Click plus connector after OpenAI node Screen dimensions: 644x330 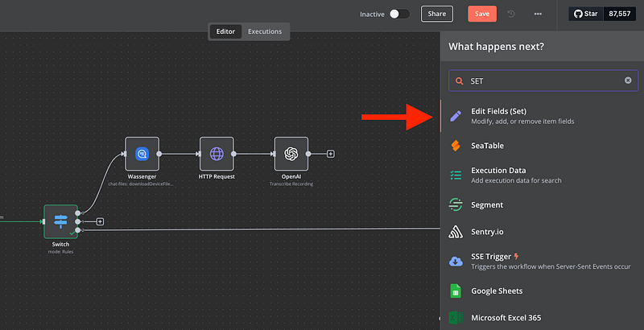point(330,153)
